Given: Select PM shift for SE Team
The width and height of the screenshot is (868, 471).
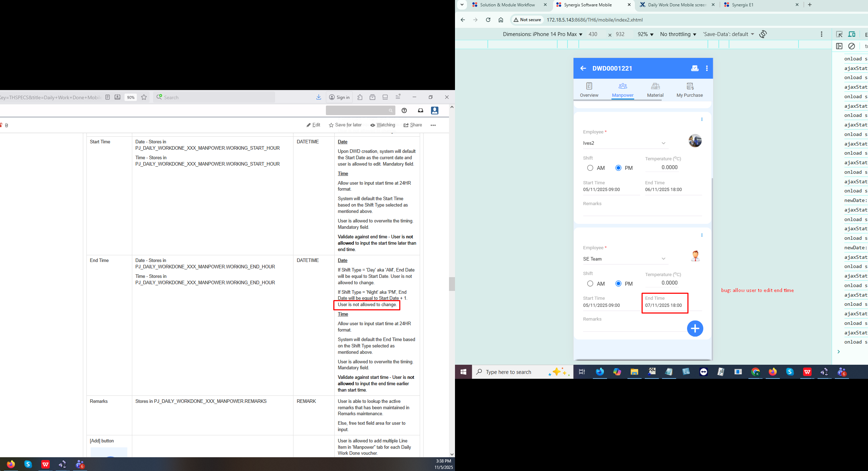Looking at the screenshot, I should pyautogui.click(x=618, y=284).
